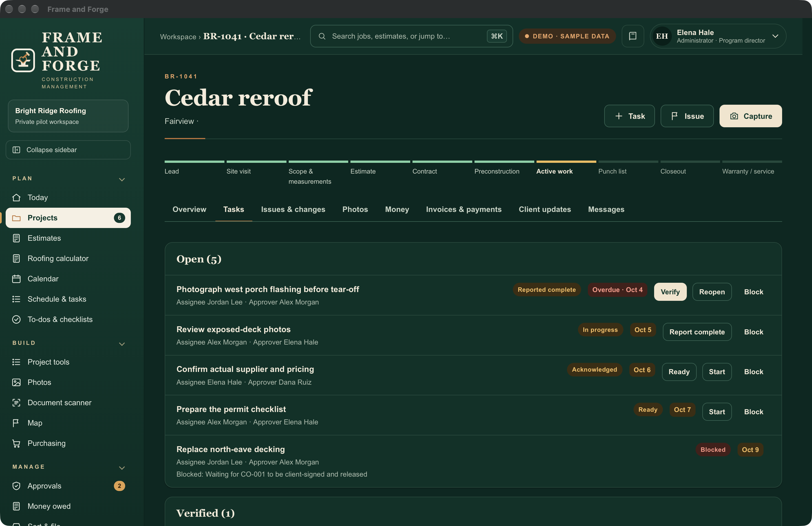Select the Client updates tab
The image size is (812, 526).
point(544,209)
